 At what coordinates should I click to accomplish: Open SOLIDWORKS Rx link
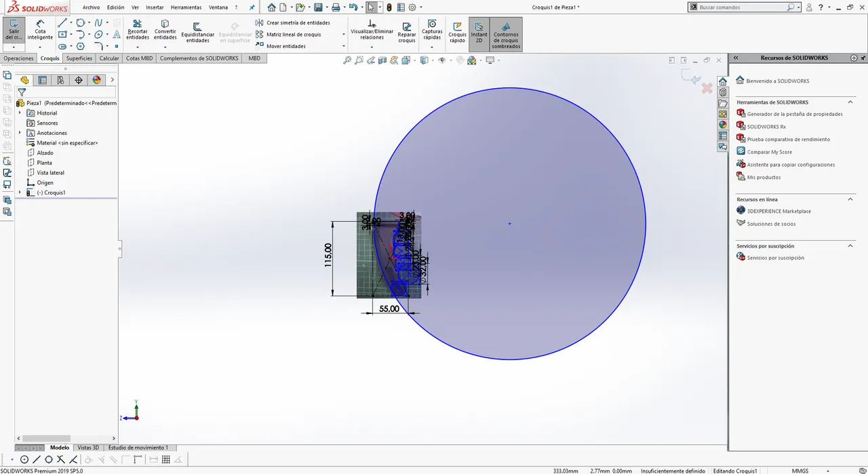pos(766,127)
